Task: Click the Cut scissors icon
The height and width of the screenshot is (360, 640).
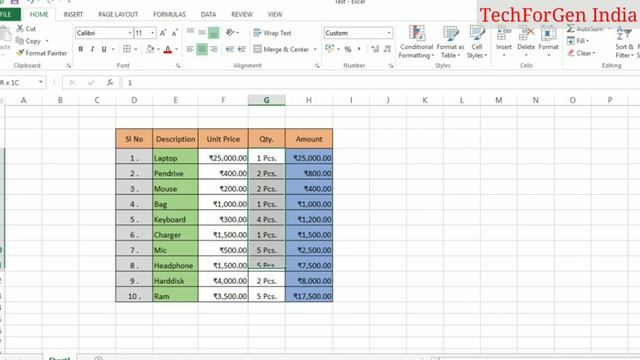Action: [x=20, y=29]
